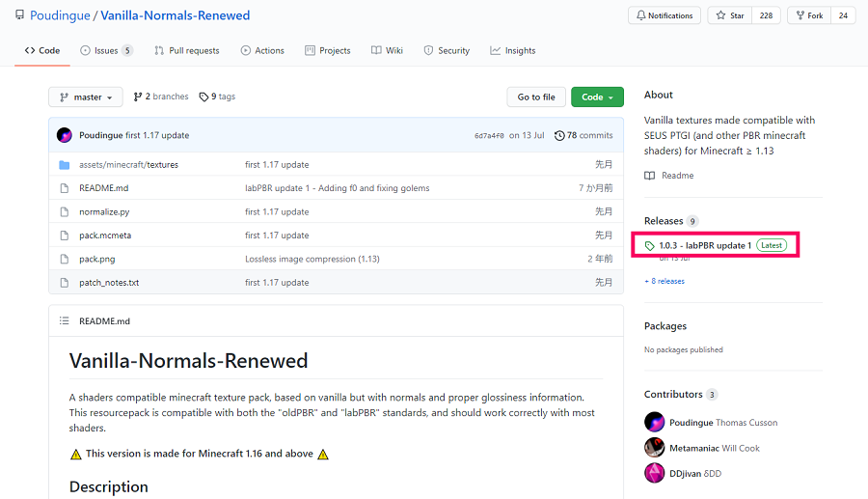View the 24 forks count
This screenshot has height=499, width=868.
point(843,15)
